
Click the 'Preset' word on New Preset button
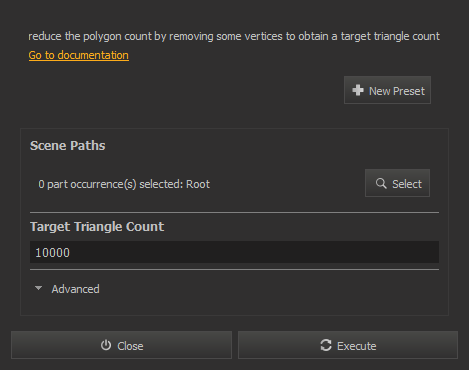pos(409,91)
